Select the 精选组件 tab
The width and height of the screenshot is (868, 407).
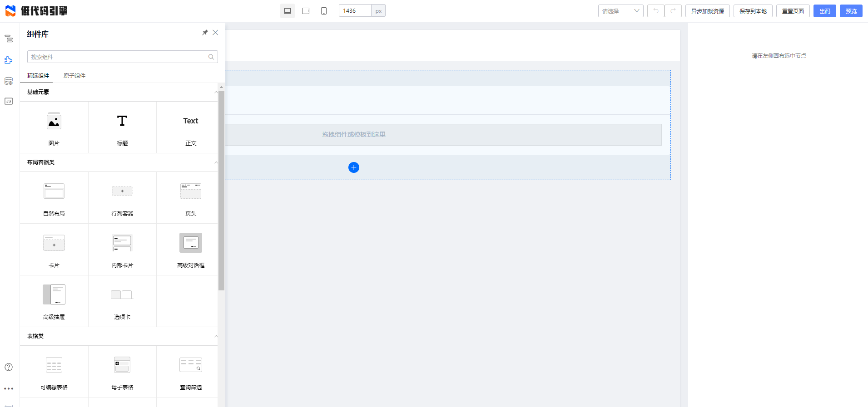(38, 76)
